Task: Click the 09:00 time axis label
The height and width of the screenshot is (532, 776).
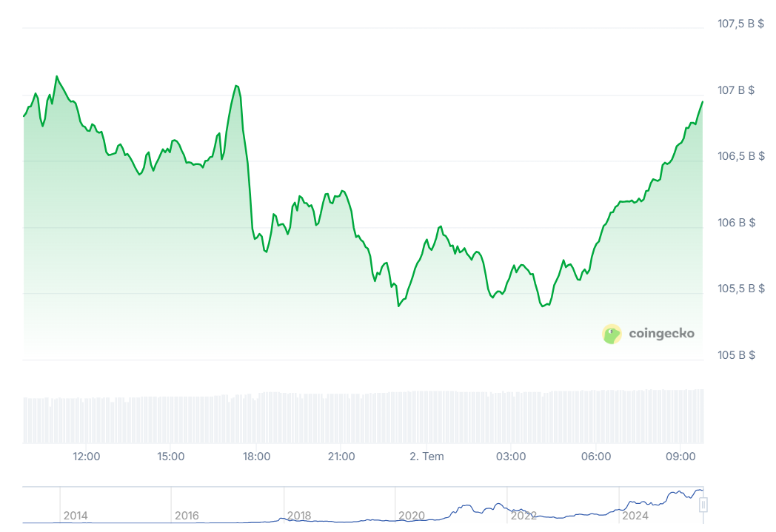Action: pyautogui.click(x=680, y=457)
